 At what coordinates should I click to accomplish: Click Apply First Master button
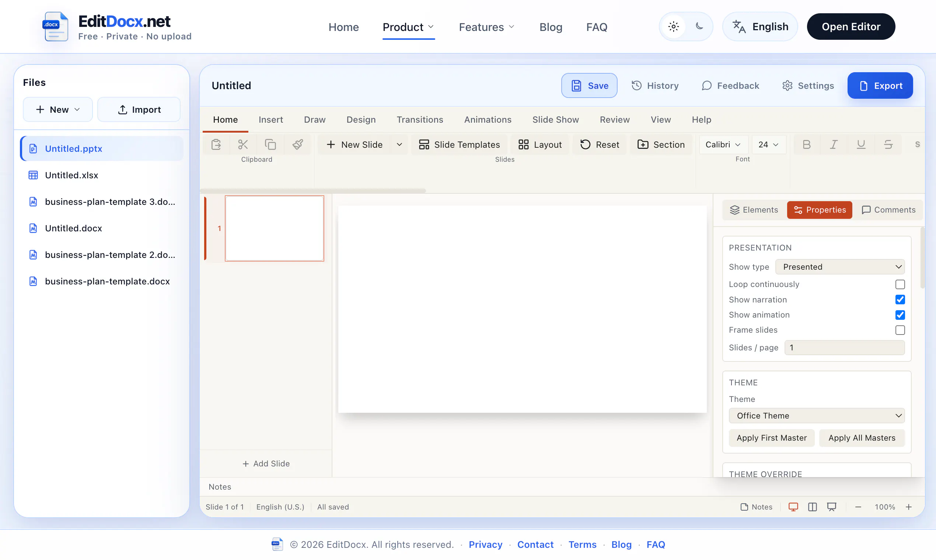tap(771, 438)
